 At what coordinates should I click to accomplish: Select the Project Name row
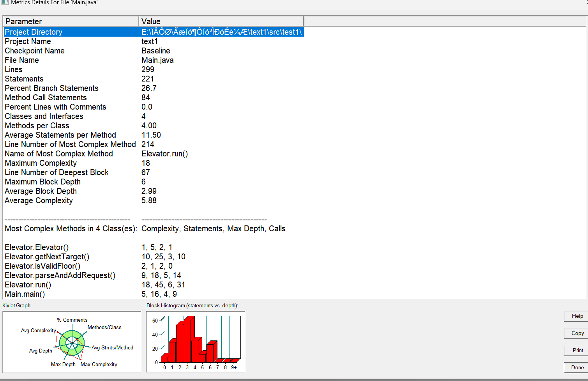click(x=154, y=41)
